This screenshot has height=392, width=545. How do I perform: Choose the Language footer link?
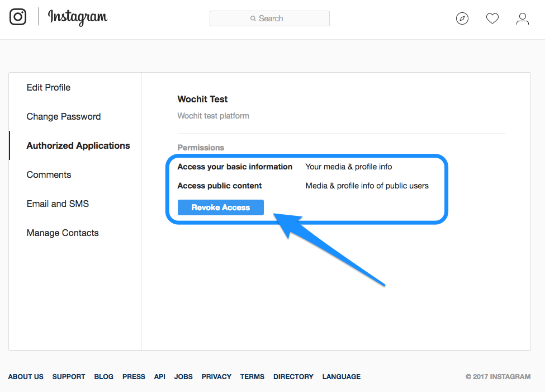pos(342,377)
